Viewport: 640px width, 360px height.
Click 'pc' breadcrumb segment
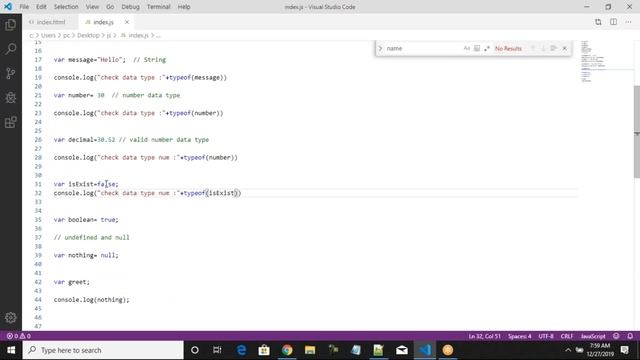[66, 36]
